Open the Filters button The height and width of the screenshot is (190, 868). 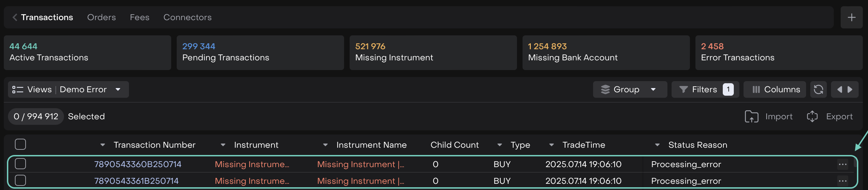coord(705,89)
